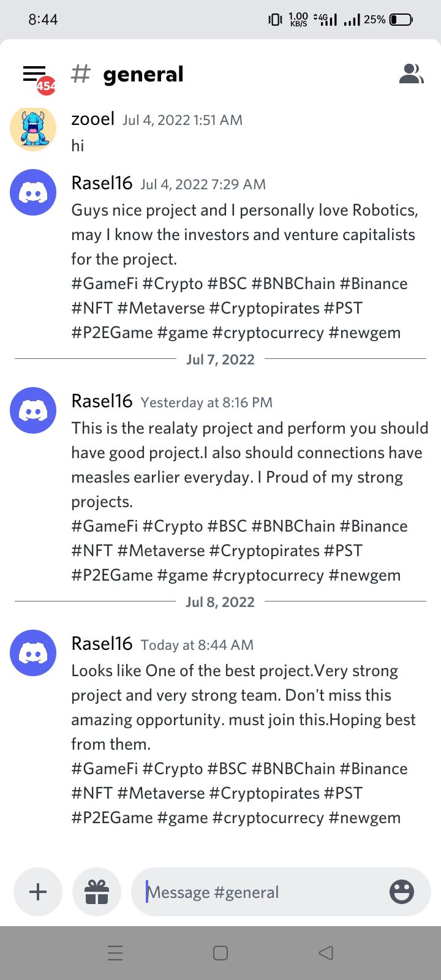441x980 pixels.
Task: Tap Rasel16's avatar on Yesterday 8:16 PM message
Action: [x=33, y=410]
